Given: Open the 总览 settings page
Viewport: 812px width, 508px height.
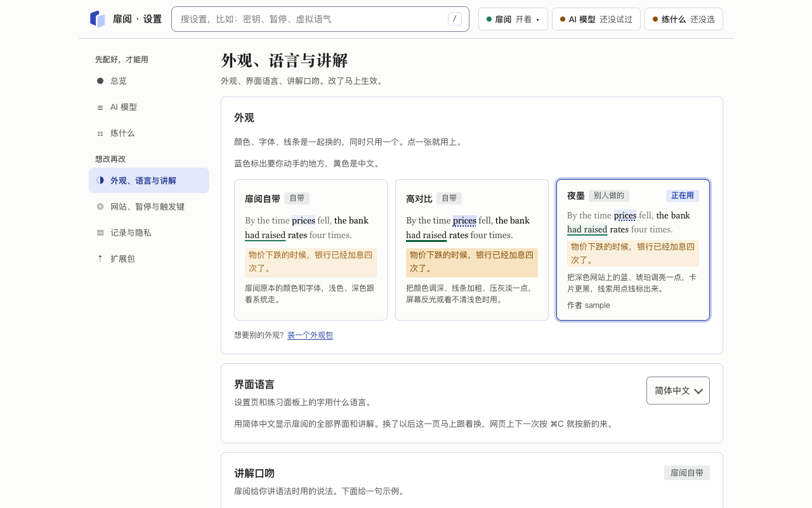Looking at the screenshot, I should [149, 81].
